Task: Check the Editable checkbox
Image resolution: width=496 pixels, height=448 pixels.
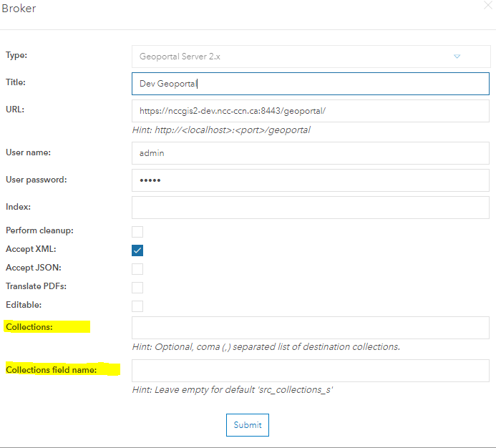Action: 137,306
